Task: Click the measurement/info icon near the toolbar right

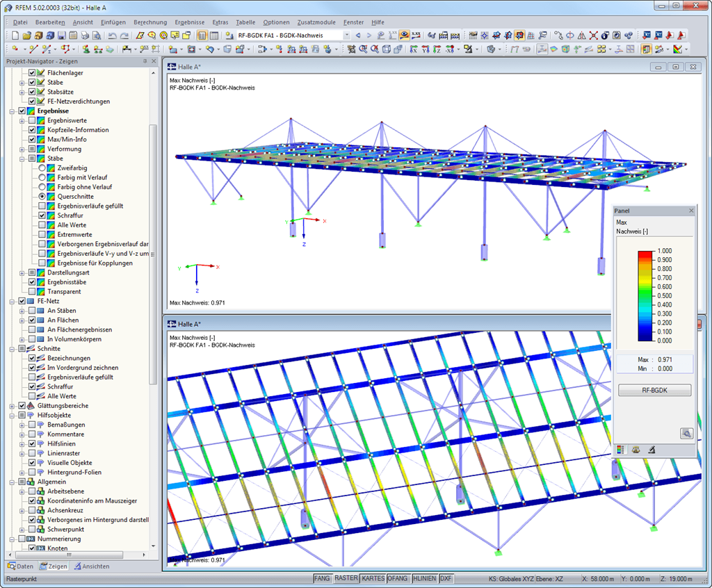Action: click(x=604, y=35)
